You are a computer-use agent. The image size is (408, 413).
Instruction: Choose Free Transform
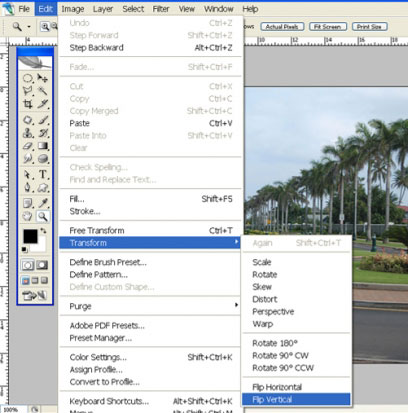tap(150, 230)
